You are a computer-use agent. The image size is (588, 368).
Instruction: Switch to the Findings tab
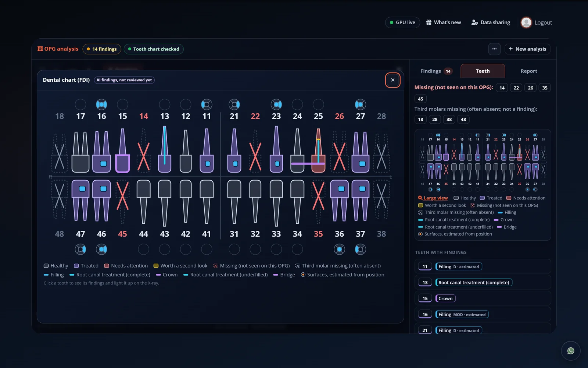click(x=436, y=71)
